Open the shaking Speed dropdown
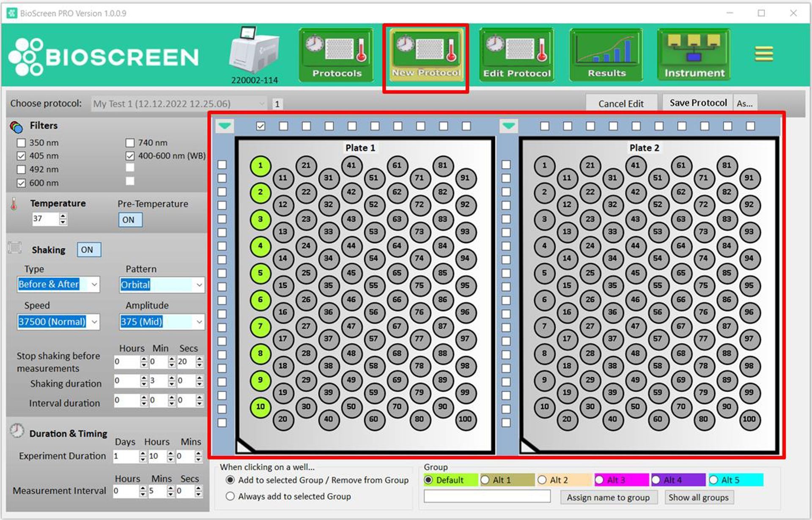 click(95, 322)
